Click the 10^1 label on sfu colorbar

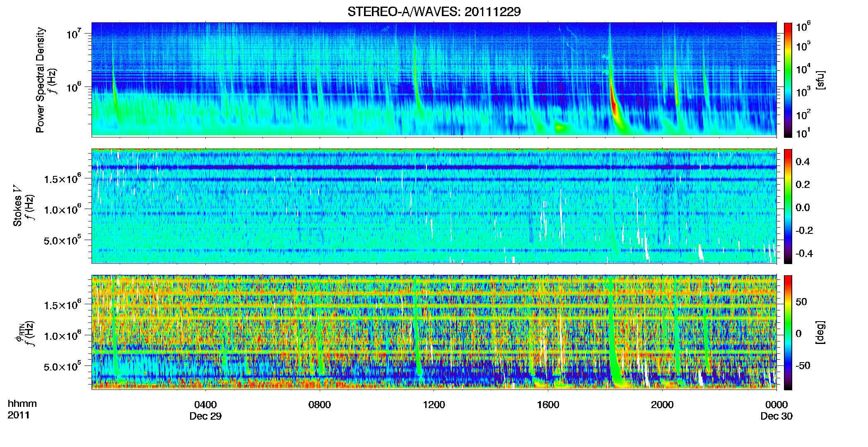pos(803,133)
